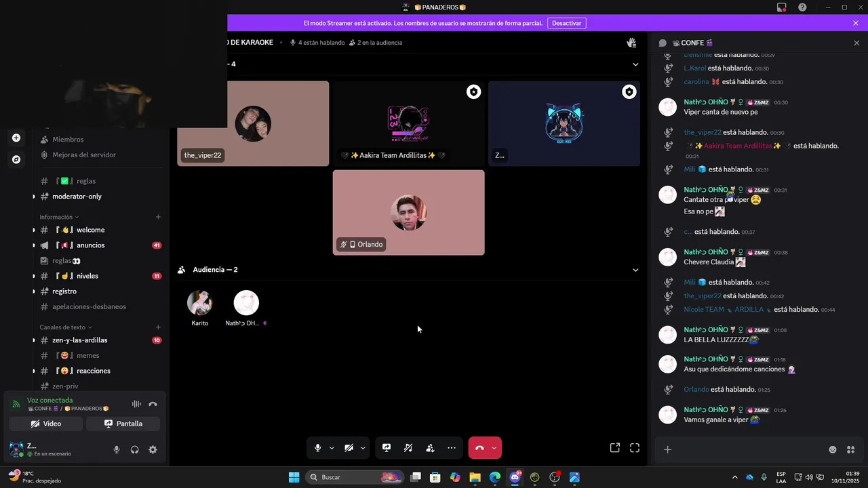This screenshot has width=868, height=488.
Task: Click the Nath OHÑO audience member avatar
Action: pyautogui.click(x=246, y=303)
